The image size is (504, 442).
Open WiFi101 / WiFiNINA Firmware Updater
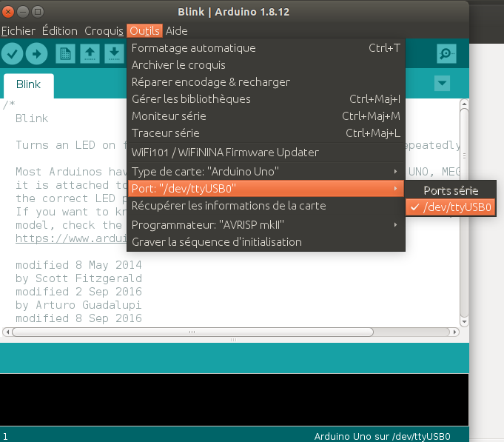(266, 153)
